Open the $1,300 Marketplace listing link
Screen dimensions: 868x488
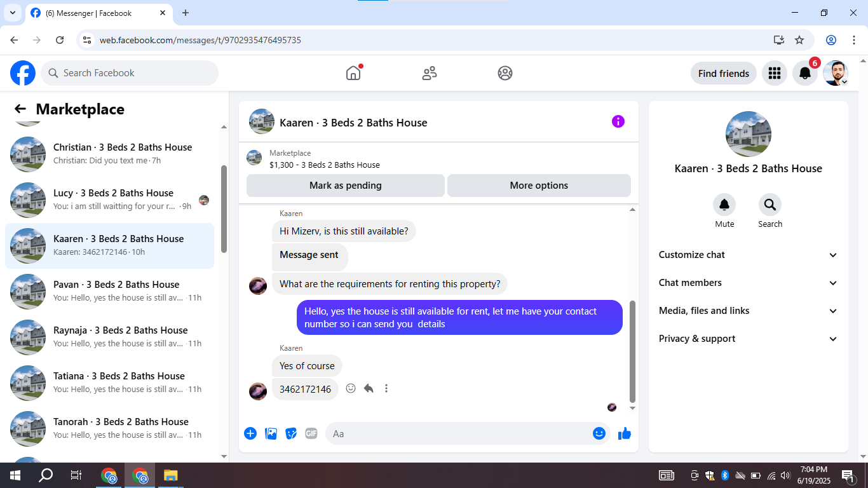(x=325, y=165)
